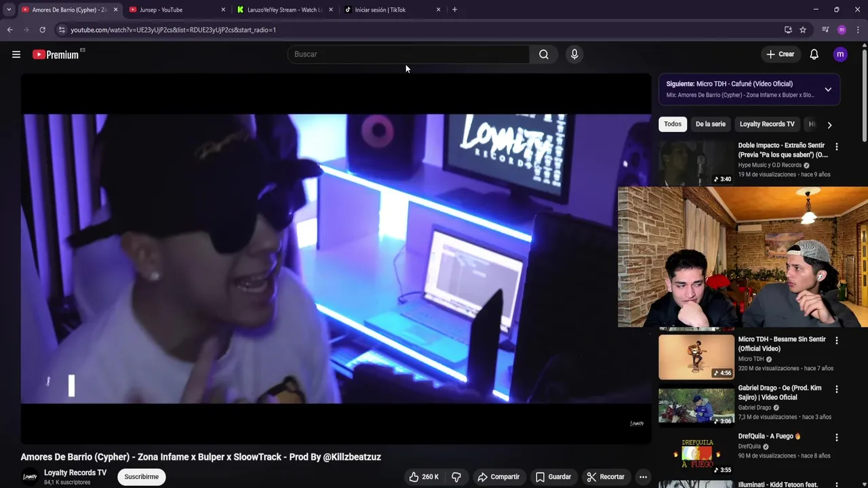Open Hype Music y O.D Records channel
This screenshot has height=488, width=868.
coord(770,165)
